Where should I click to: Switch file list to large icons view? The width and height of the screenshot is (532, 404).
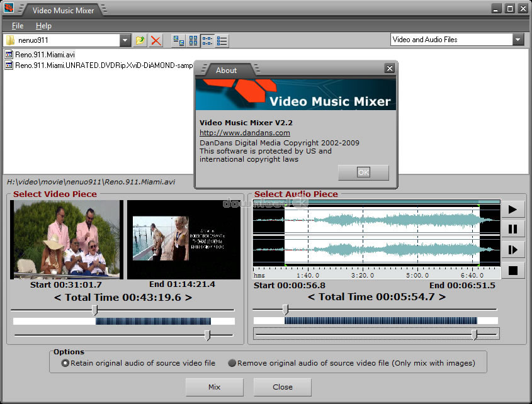coord(179,40)
